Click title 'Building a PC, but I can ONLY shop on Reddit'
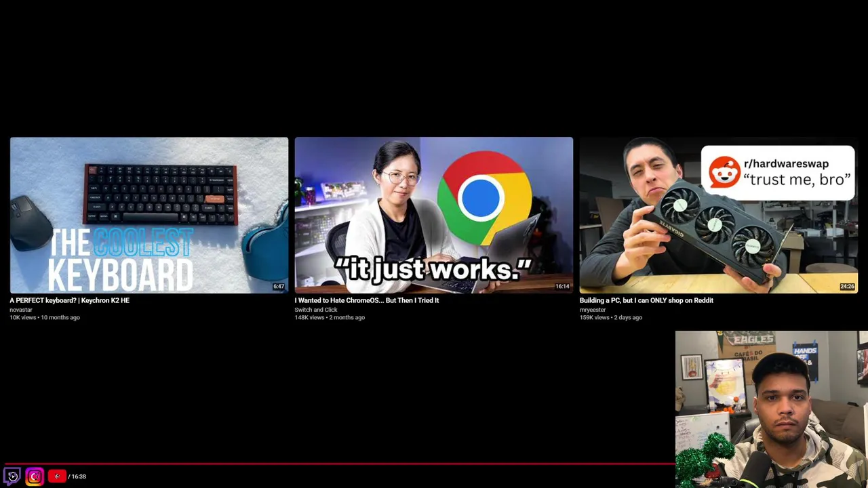Viewport: 868px width, 488px height. click(646, 300)
